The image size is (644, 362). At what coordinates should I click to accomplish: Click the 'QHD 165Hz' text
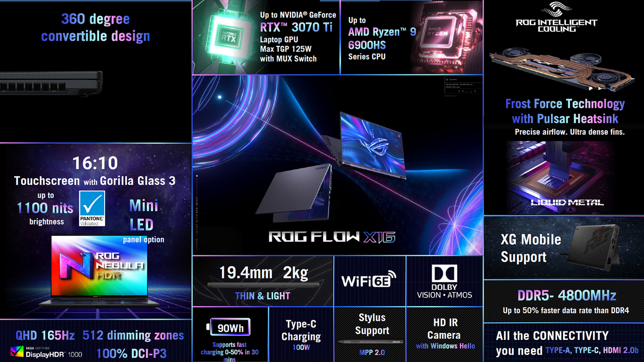pos(46,335)
